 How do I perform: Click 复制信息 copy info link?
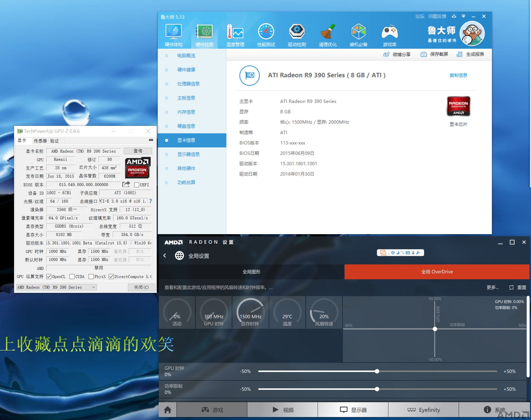tap(458, 75)
